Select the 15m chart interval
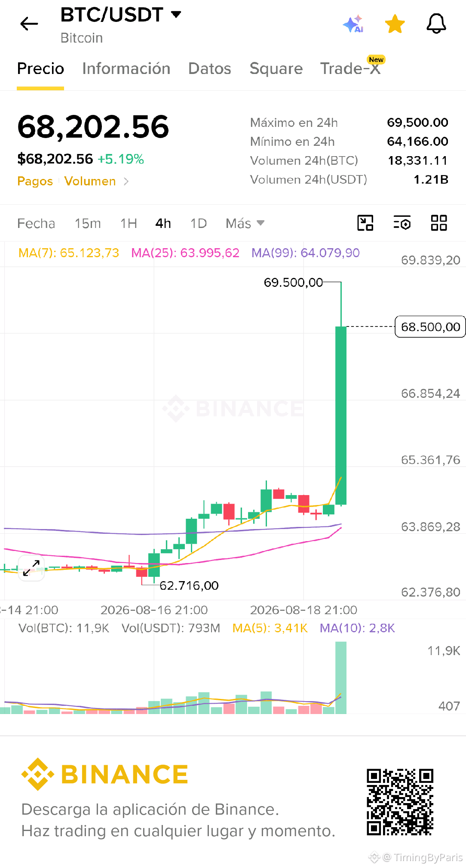This screenshot has width=466, height=868. [88, 223]
